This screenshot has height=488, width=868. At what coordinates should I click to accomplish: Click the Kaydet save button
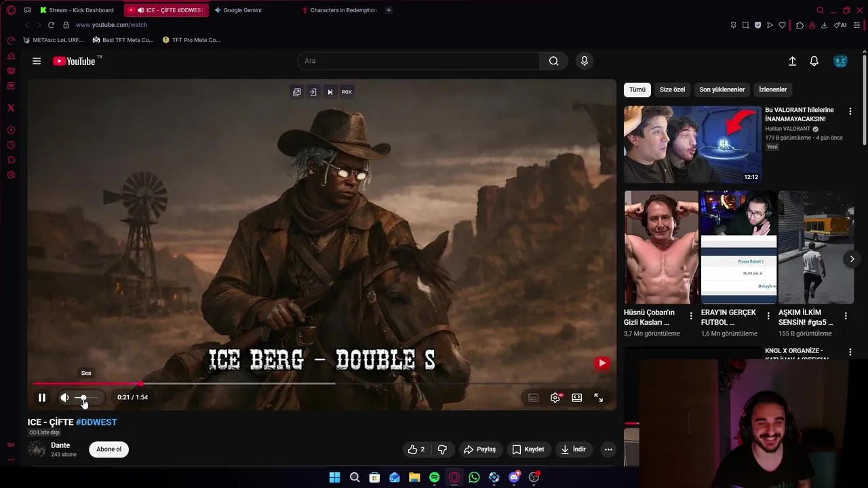pyautogui.click(x=528, y=449)
